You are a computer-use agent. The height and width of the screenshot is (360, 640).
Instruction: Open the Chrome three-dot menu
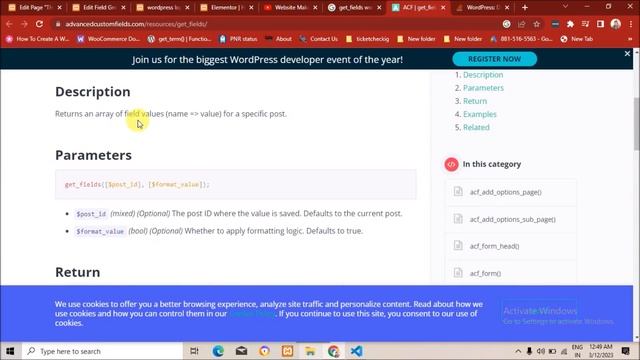pyautogui.click(x=631, y=24)
